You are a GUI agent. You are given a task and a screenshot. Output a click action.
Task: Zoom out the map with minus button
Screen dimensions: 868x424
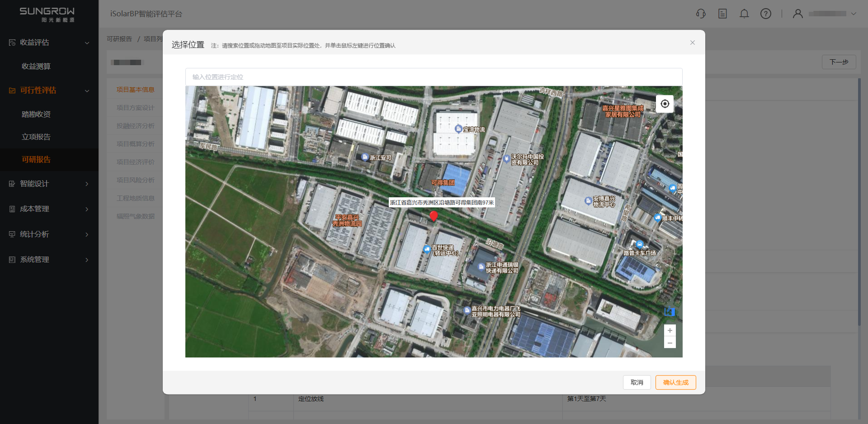[x=670, y=343]
